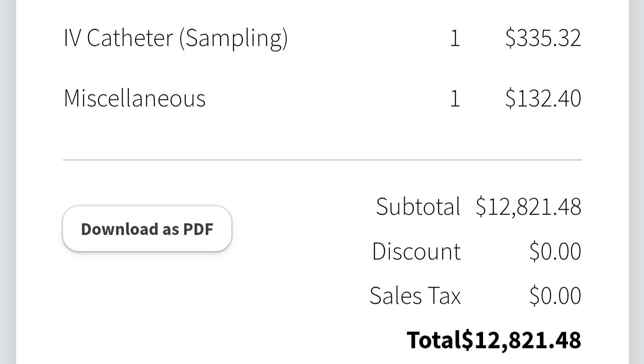Click blank space between Miscellaneous and its quantity
The width and height of the screenshot is (644, 364).
326,98
